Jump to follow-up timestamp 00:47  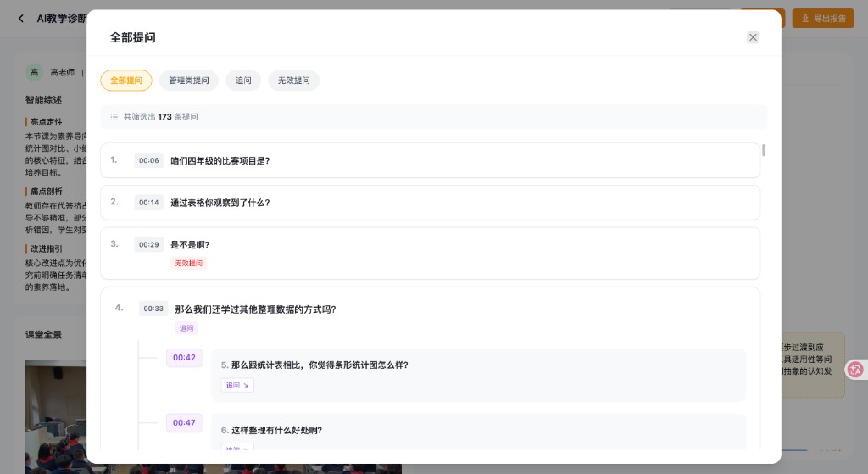point(184,423)
